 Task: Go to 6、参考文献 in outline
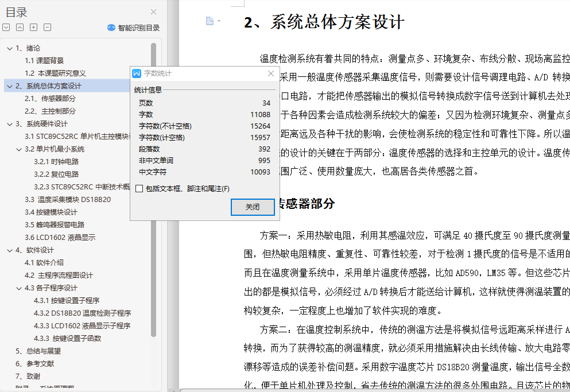click(x=34, y=364)
